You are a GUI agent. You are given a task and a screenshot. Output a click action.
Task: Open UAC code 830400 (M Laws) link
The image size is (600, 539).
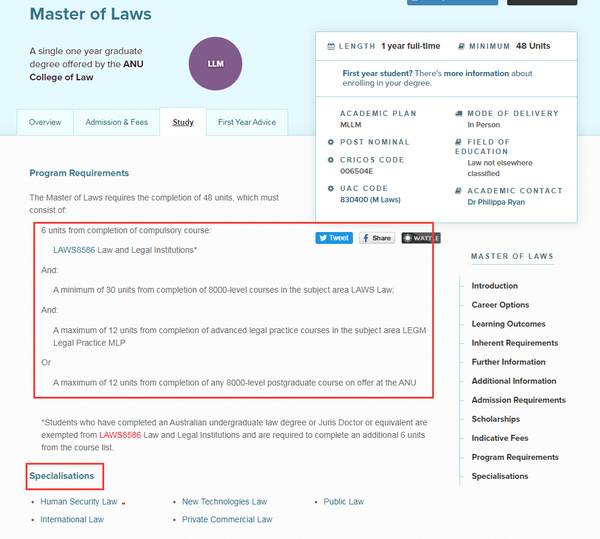click(370, 200)
